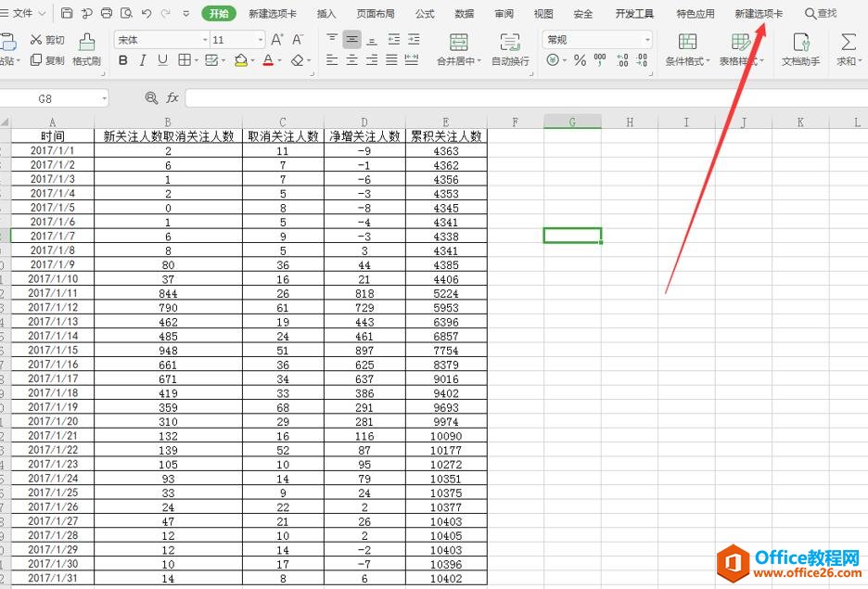Decrease indent icon in alignment group
This screenshot has height=589, width=868.
coord(393,39)
